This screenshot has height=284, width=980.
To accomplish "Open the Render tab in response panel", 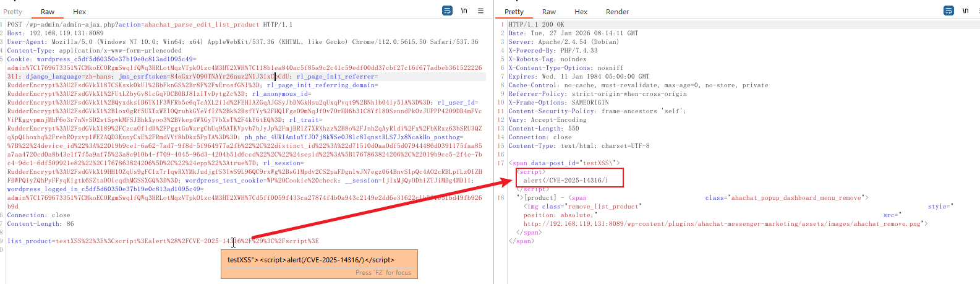I will click(617, 12).
